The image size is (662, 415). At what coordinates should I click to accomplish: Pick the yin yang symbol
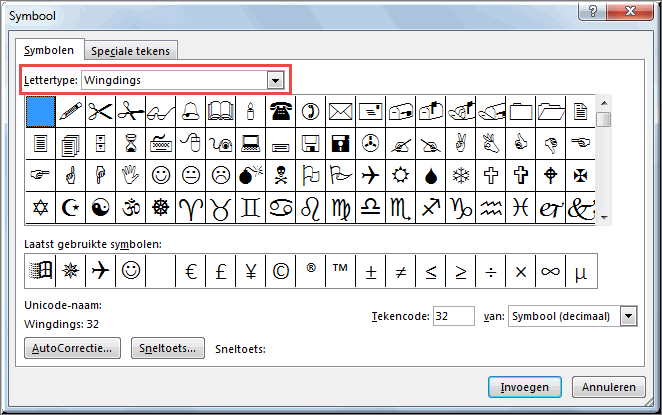coord(100,207)
